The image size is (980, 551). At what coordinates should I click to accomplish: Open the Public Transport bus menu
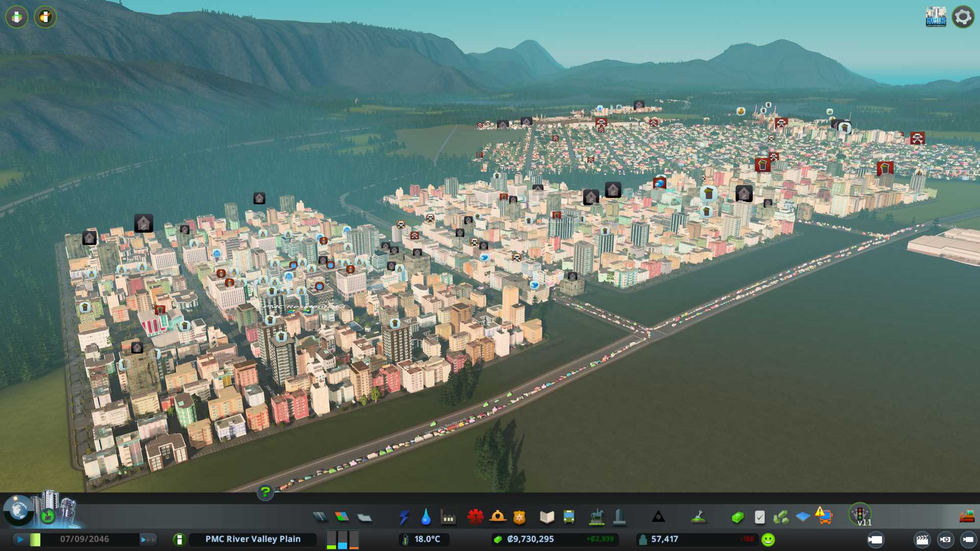coord(569,517)
